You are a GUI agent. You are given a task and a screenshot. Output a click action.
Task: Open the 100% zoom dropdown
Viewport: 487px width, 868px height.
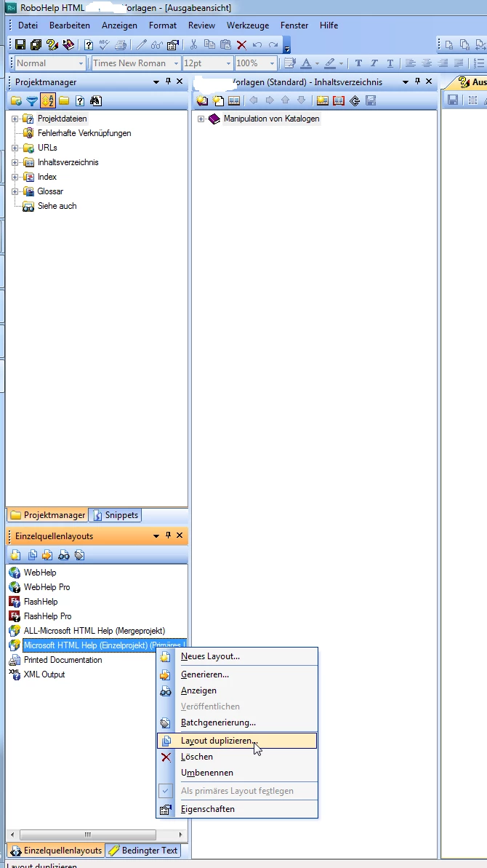click(x=272, y=63)
